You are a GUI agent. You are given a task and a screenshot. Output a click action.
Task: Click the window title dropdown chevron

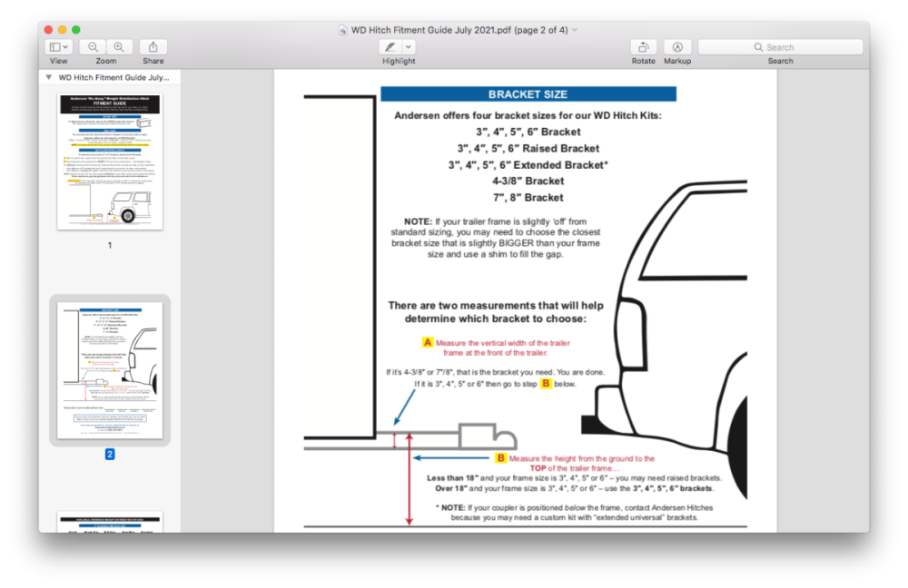(x=575, y=30)
